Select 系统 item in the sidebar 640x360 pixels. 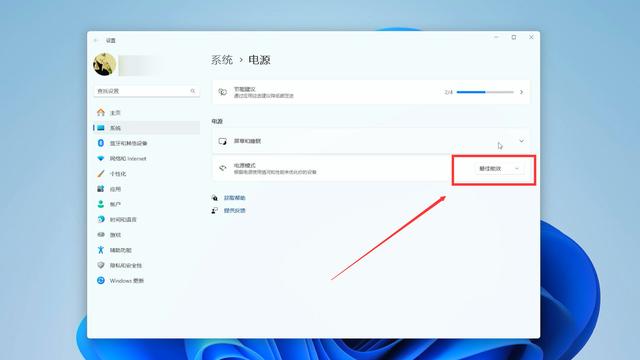(146, 128)
